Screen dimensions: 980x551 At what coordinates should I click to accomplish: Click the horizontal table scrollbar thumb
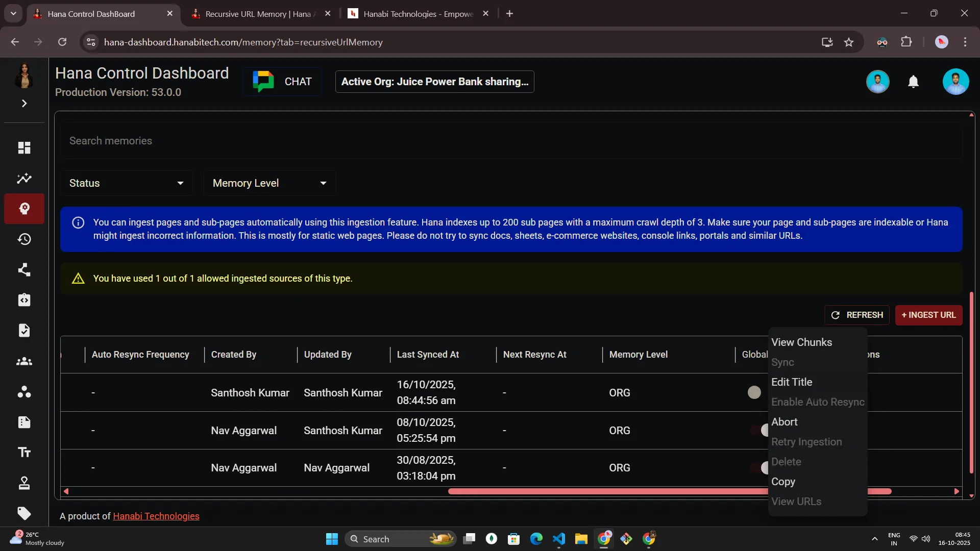click(x=607, y=491)
